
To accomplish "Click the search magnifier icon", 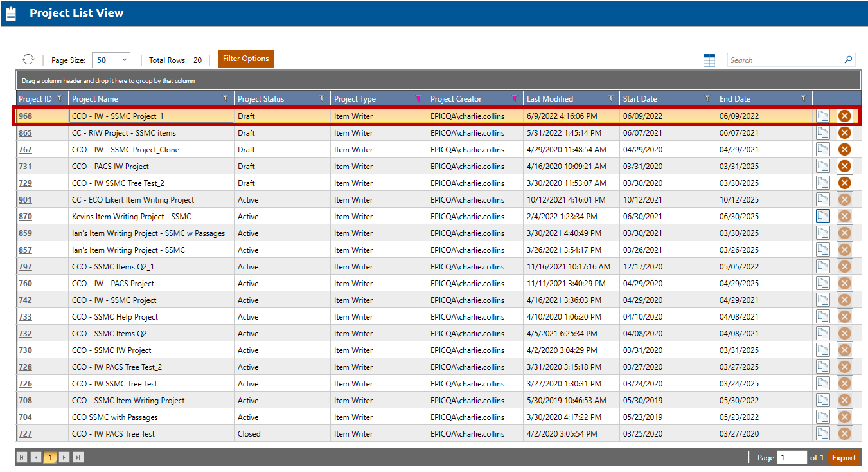I will click(848, 60).
